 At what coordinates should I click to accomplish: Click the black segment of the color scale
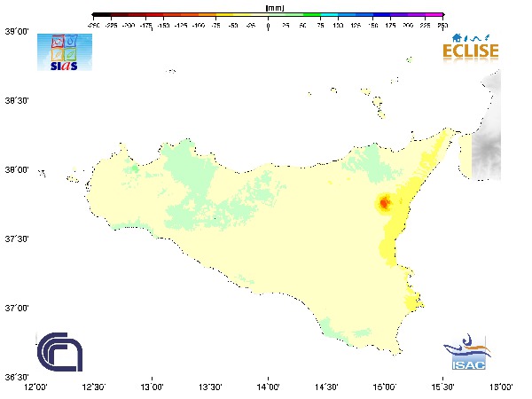(x=102, y=15)
